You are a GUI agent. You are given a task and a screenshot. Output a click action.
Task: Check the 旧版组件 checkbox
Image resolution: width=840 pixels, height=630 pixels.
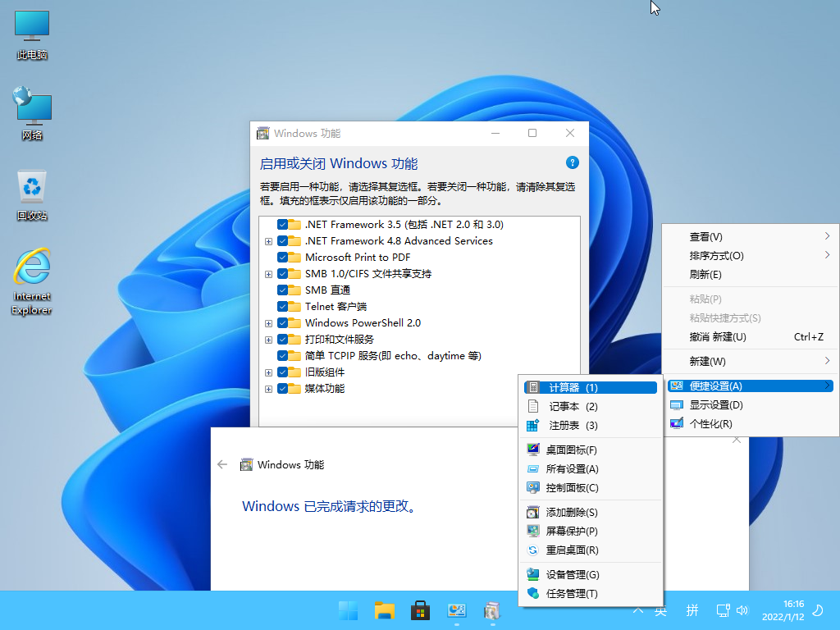[x=282, y=372]
